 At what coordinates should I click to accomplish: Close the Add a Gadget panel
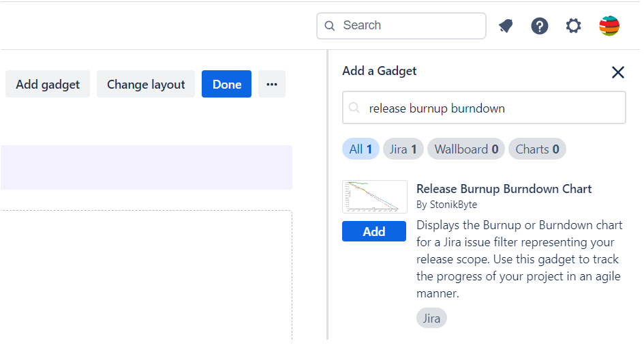(x=617, y=72)
